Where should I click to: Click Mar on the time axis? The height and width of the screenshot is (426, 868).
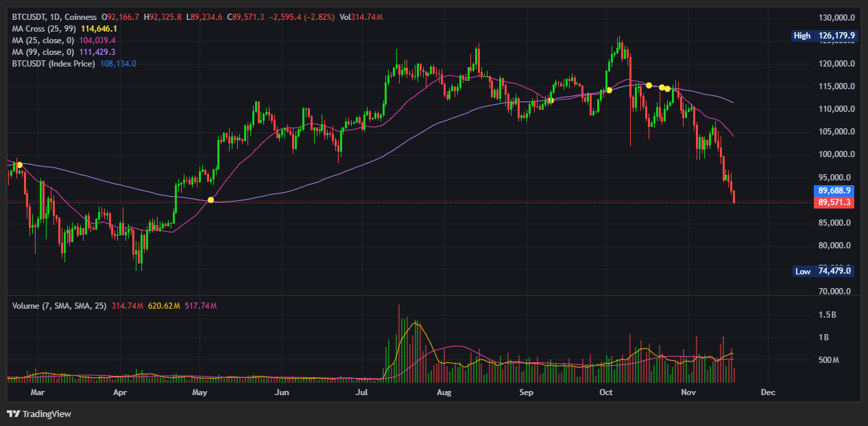pos(38,392)
